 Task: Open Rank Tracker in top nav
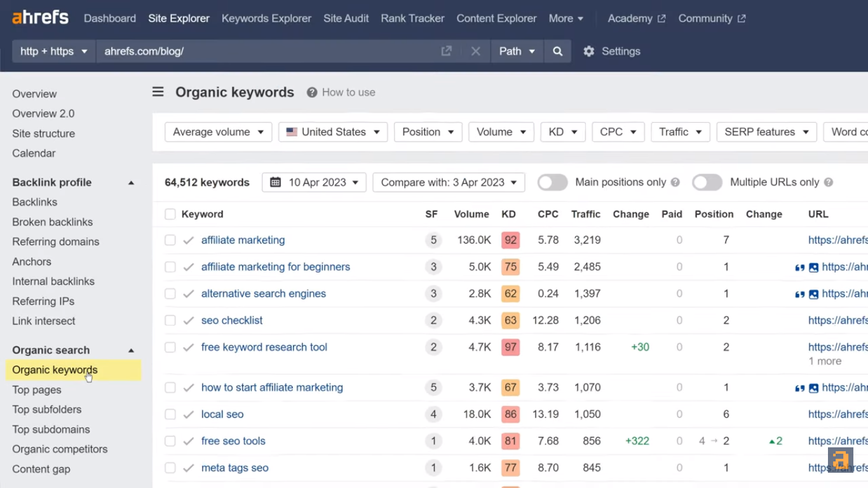tap(412, 18)
